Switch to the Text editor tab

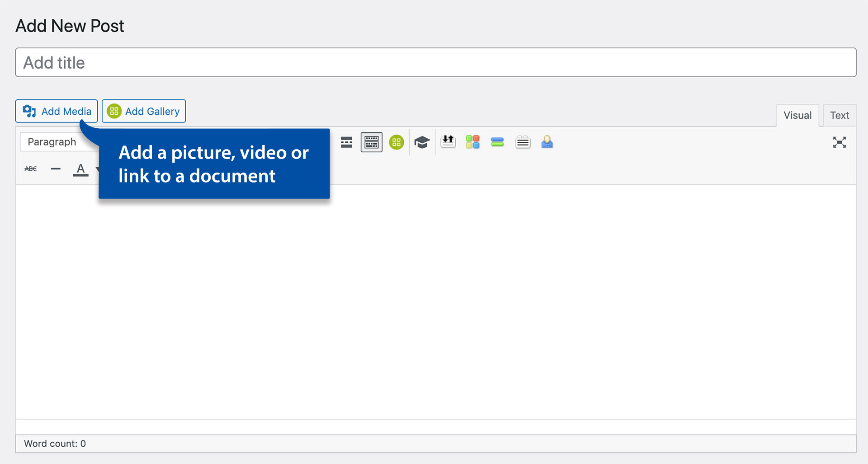tap(840, 115)
